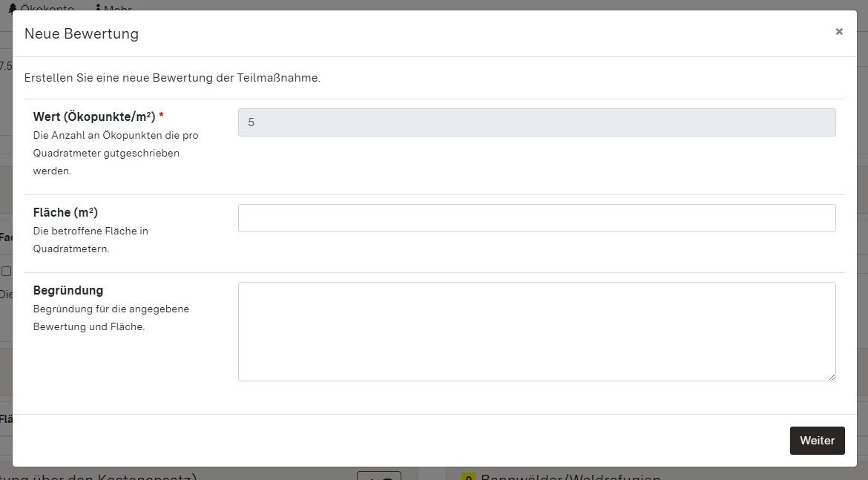Select the disabled Wert (Ökopunkte/m²) field
This screenshot has height=480, width=868.
tap(536, 122)
